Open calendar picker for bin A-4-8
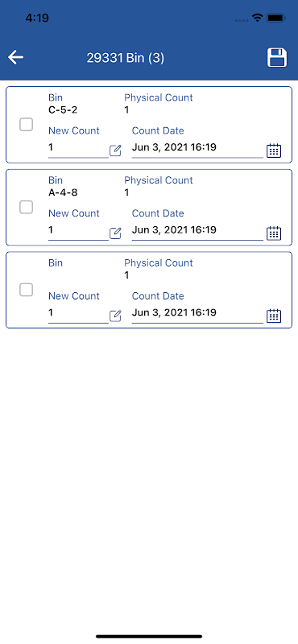 pos(274,233)
